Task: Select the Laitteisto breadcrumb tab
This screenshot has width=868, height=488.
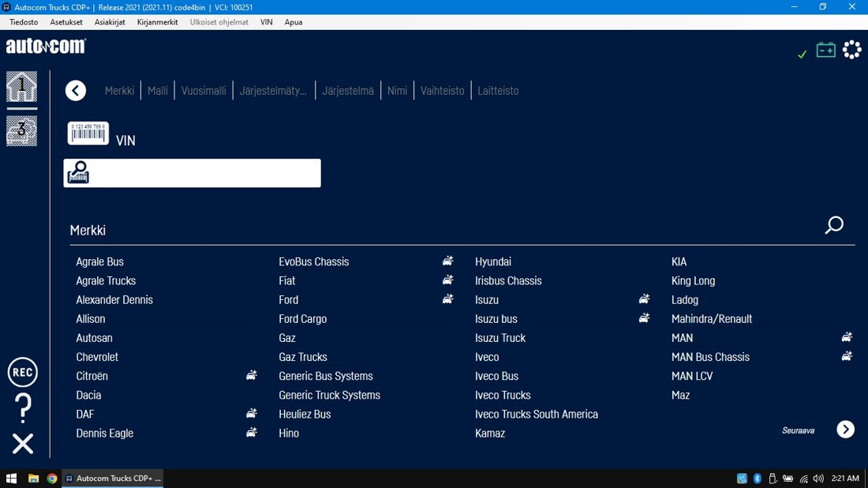Action: pyautogui.click(x=498, y=90)
